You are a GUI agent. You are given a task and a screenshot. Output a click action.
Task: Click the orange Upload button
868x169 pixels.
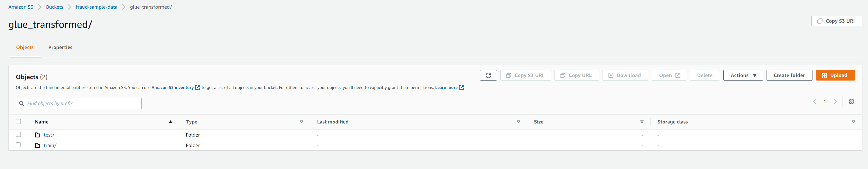[x=835, y=75]
